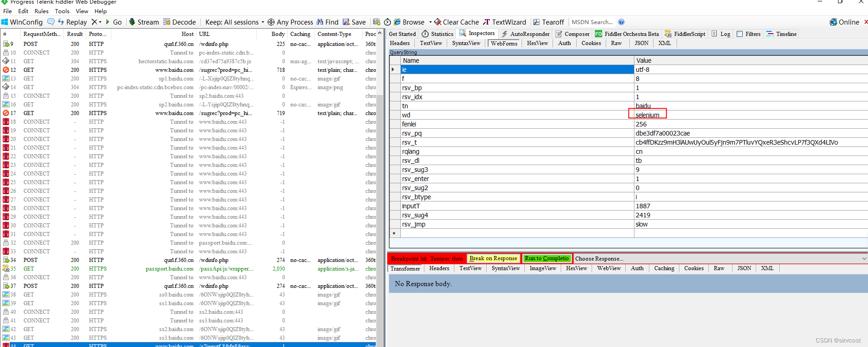The image size is (868, 347).
Task: Collapse session list column scroll-up arrow
Action: pyautogui.click(x=379, y=33)
